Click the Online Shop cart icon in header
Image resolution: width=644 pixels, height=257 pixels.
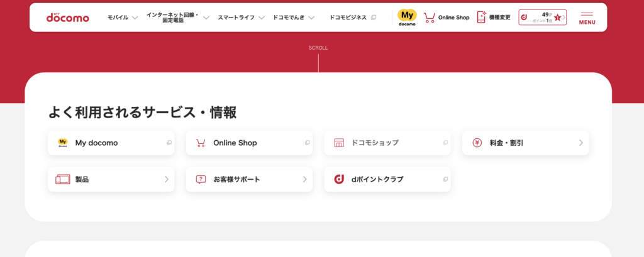[430, 18]
